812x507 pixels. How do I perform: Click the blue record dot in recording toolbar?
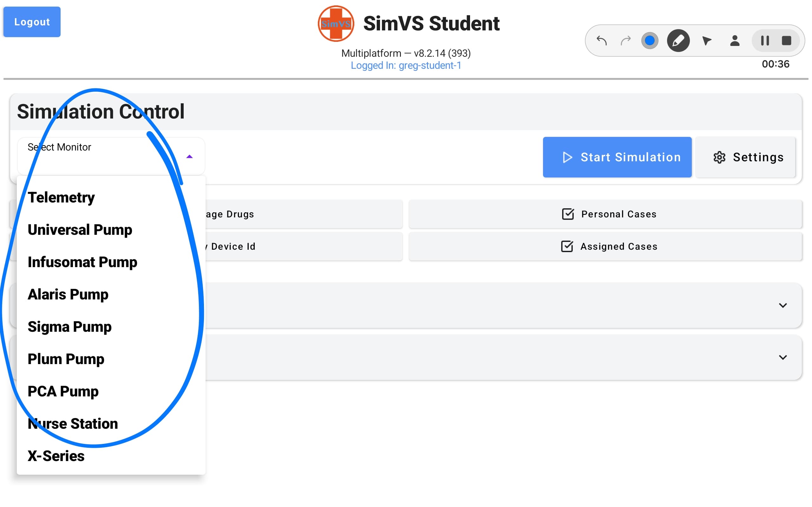(x=650, y=40)
